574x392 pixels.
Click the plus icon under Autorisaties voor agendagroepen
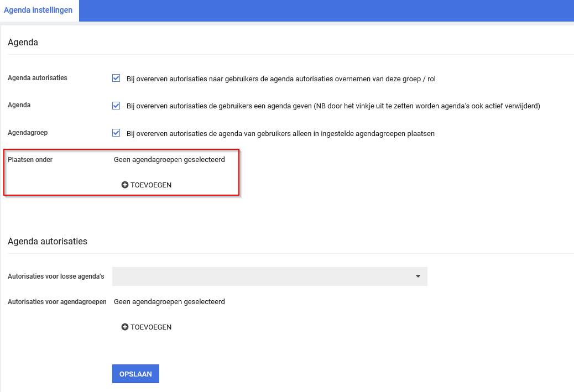tap(125, 327)
